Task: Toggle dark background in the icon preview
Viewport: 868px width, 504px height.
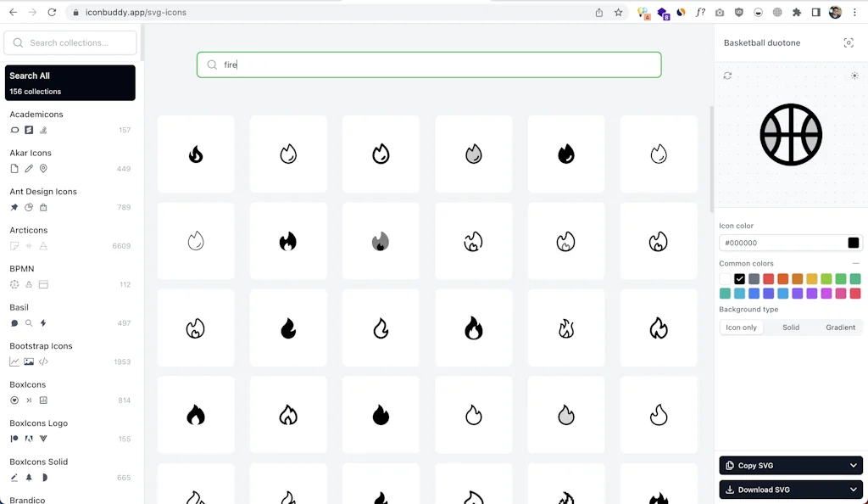Action: click(x=854, y=76)
